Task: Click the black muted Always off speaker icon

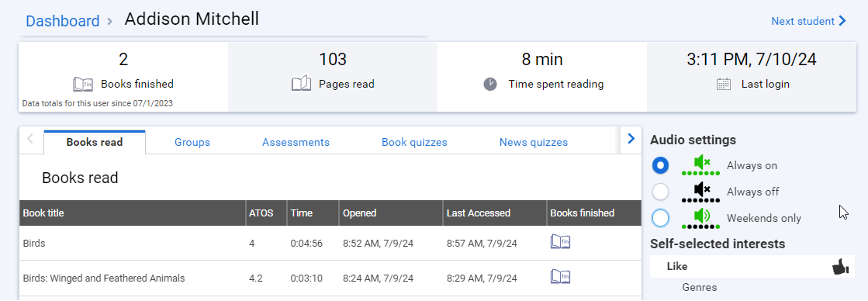Action: [x=700, y=192]
